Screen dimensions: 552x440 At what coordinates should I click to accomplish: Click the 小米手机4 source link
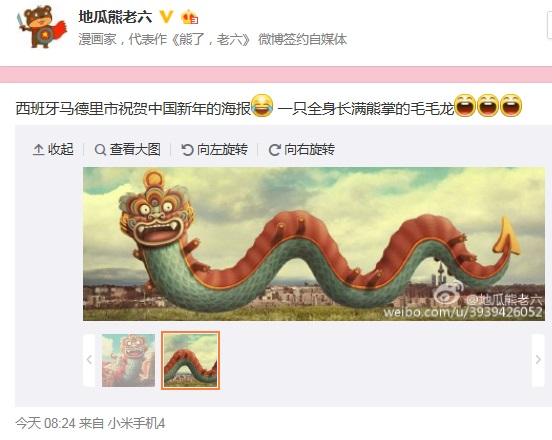click(x=136, y=423)
